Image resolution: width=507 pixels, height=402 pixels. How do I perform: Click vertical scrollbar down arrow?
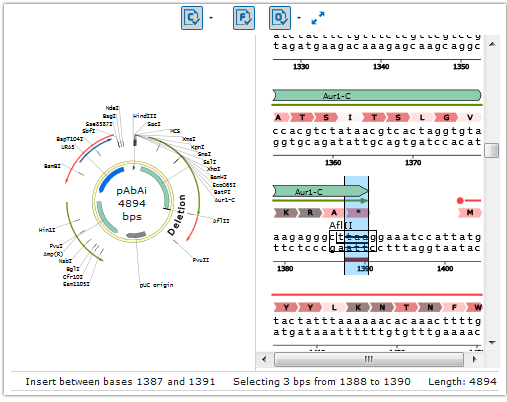click(492, 342)
